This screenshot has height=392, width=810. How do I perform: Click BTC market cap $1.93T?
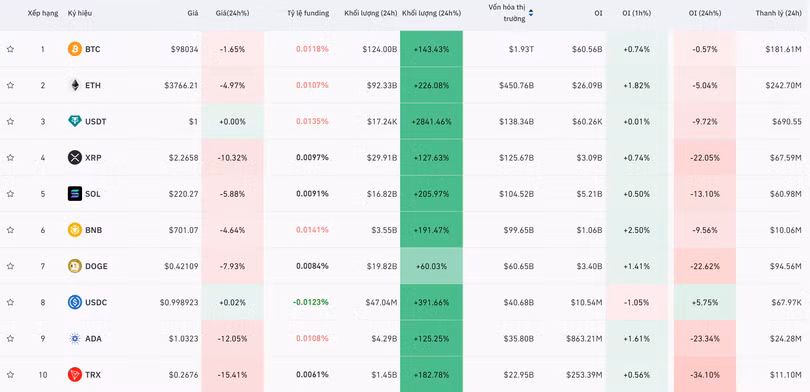click(521, 50)
